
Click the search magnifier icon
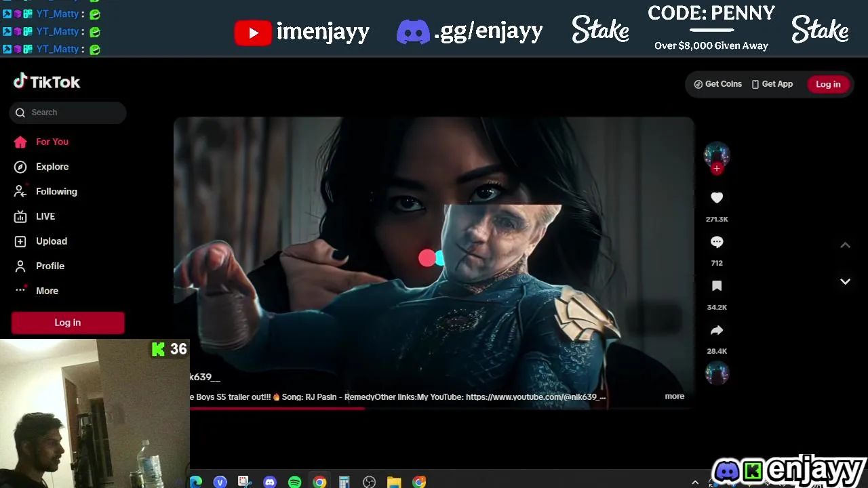pos(20,113)
